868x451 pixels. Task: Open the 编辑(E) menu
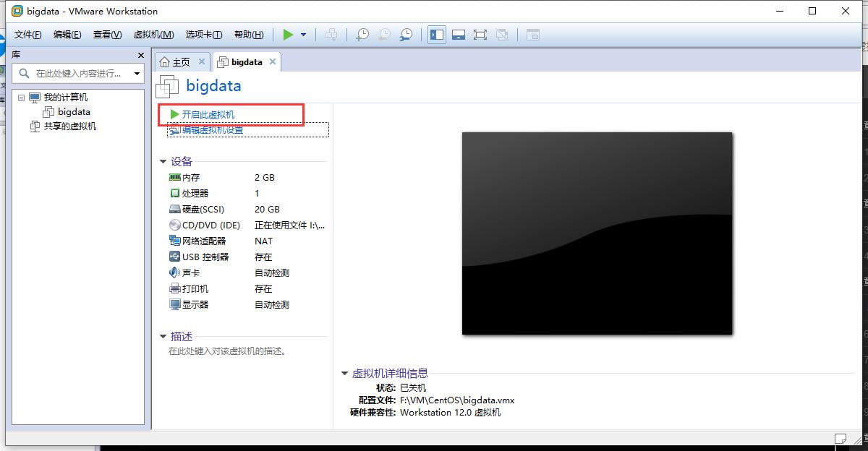[x=67, y=35]
